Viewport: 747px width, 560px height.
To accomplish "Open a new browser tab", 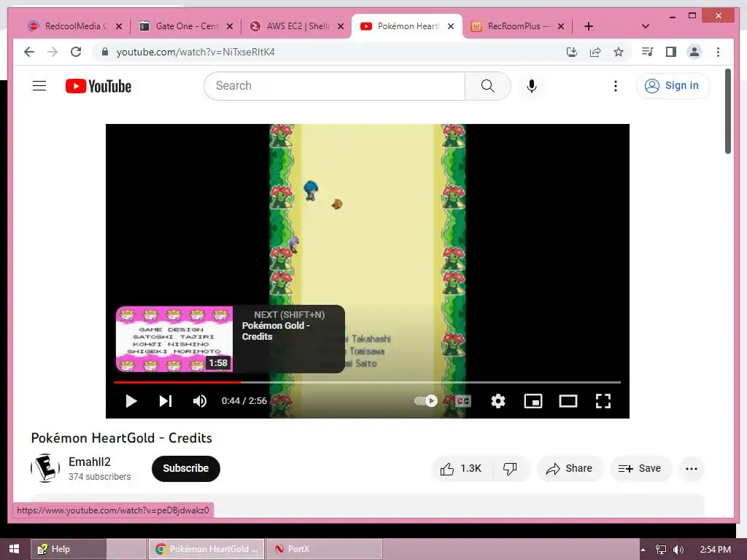I will [x=589, y=26].
